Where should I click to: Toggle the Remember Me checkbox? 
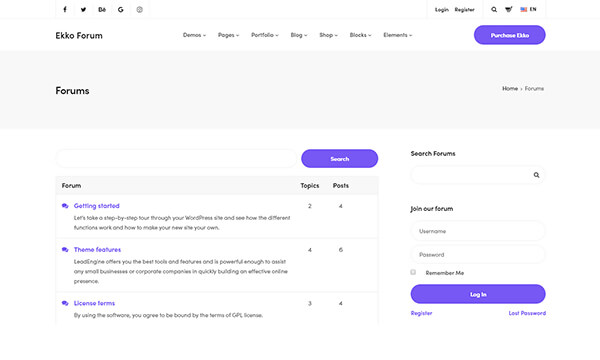pyautogui.click(x=413, y=272)
